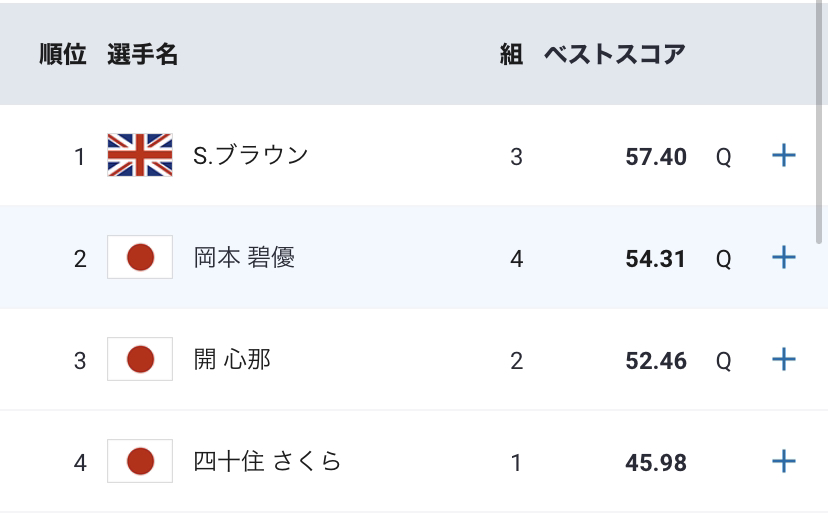This screenshot has width=828, height=520.
Task: Click the 選手名 column header
Action: pos(143,54)
